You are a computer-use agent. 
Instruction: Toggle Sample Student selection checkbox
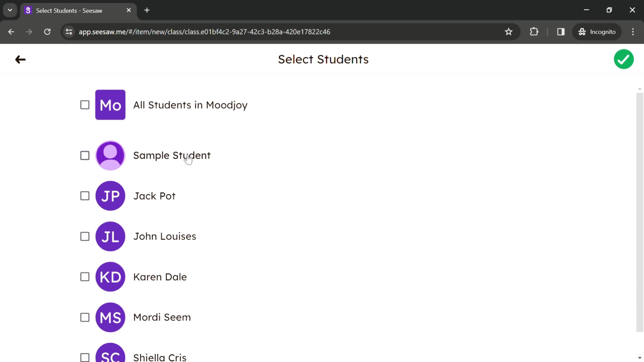click(85, 156)
